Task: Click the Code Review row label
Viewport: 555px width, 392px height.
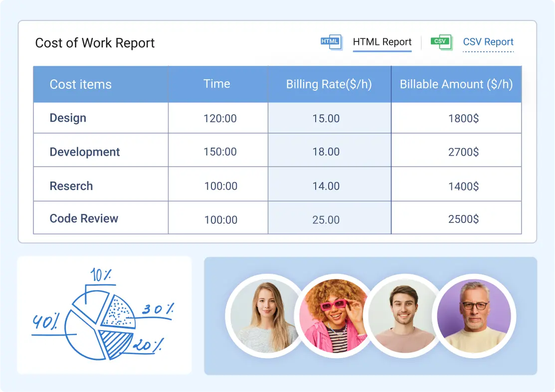Action: tap(84, 218)
